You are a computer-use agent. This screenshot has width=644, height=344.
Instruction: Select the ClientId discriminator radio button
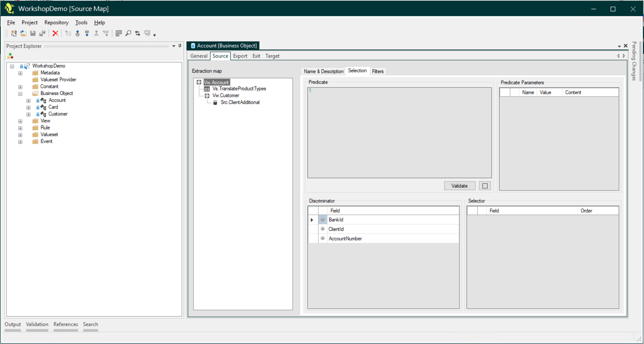(323, 229)
